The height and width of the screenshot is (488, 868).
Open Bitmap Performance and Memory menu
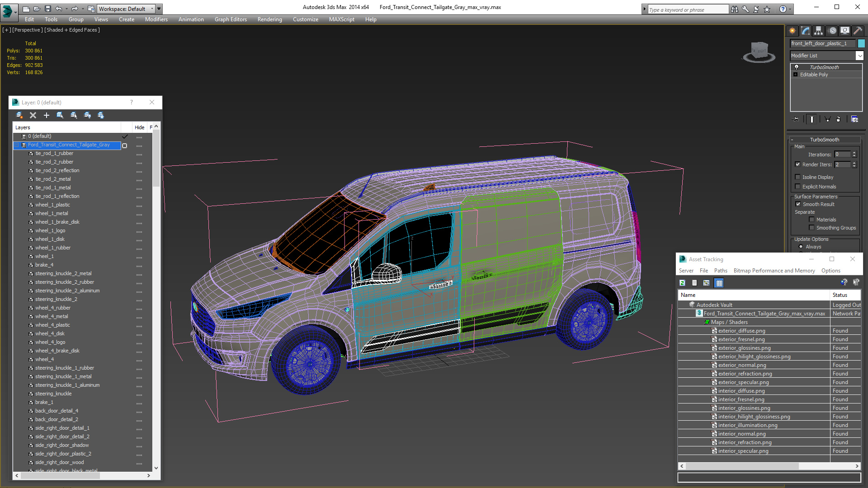tap(774, 271)
